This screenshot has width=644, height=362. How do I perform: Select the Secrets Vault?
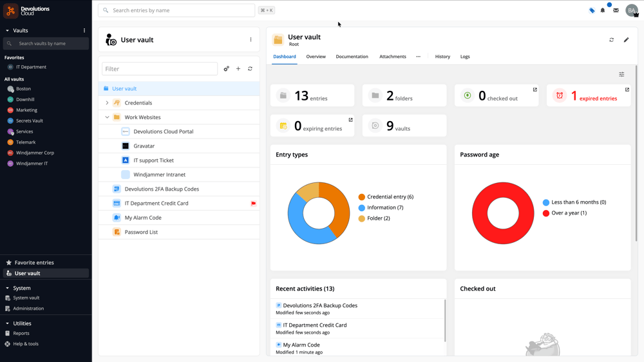(x=29, y=121)
